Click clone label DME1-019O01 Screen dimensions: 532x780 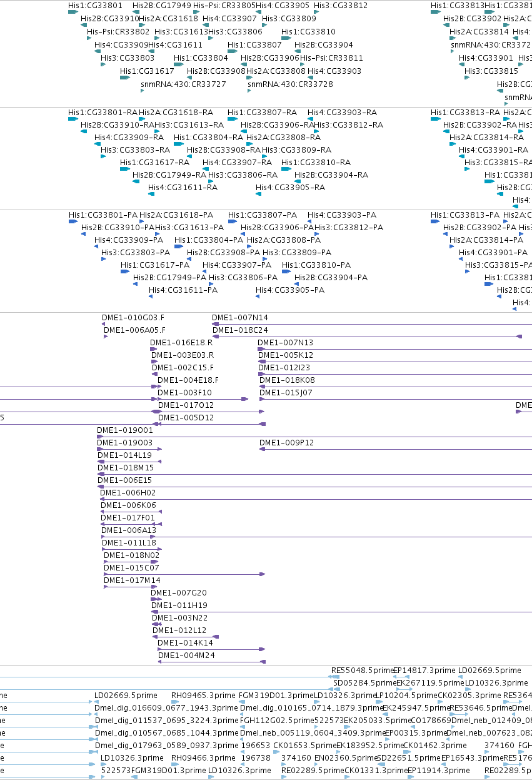click(124, 430)
